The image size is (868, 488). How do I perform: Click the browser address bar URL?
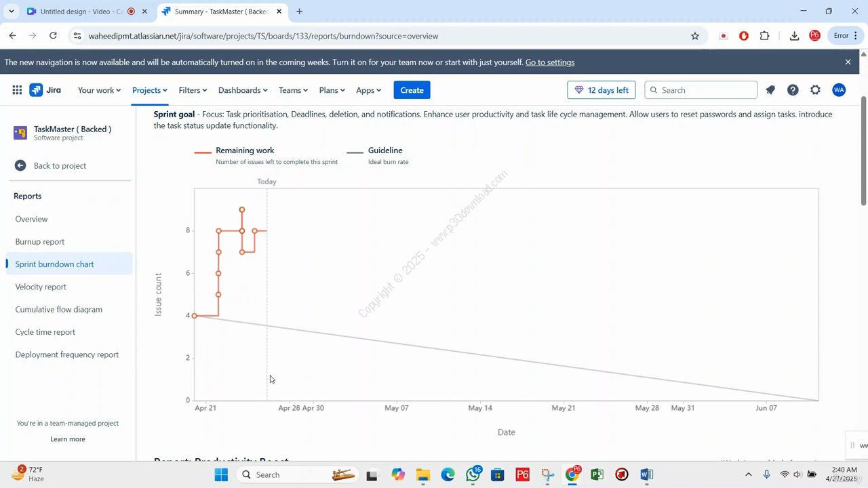coord(263,36)
